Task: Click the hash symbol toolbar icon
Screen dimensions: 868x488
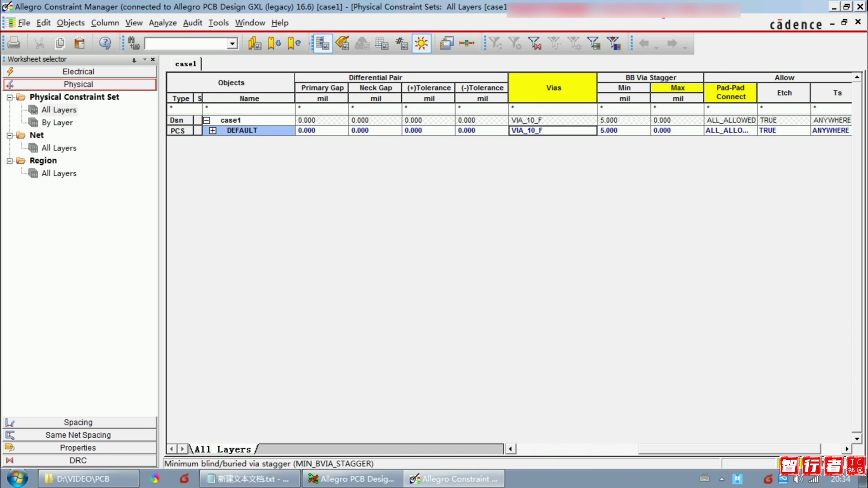Action: pos(402,43)
